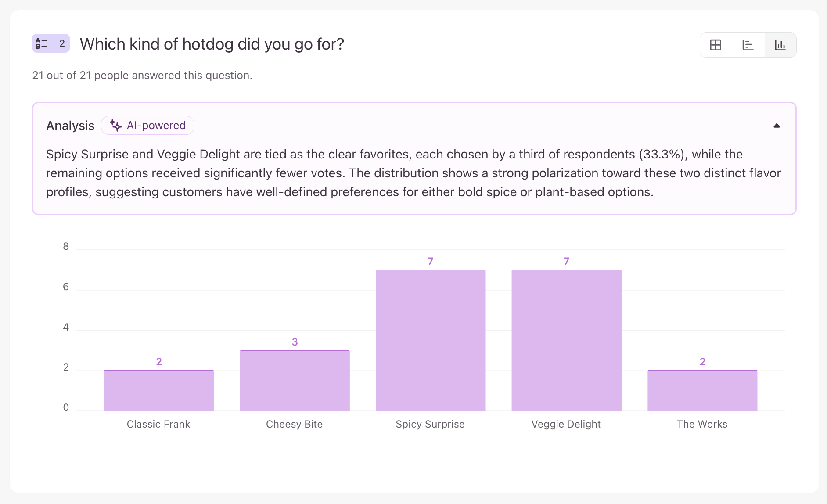Click the Classic Frank bar
Image resolution: width=827 pixels, height=504 pixels.
click(x=159, y=390)
